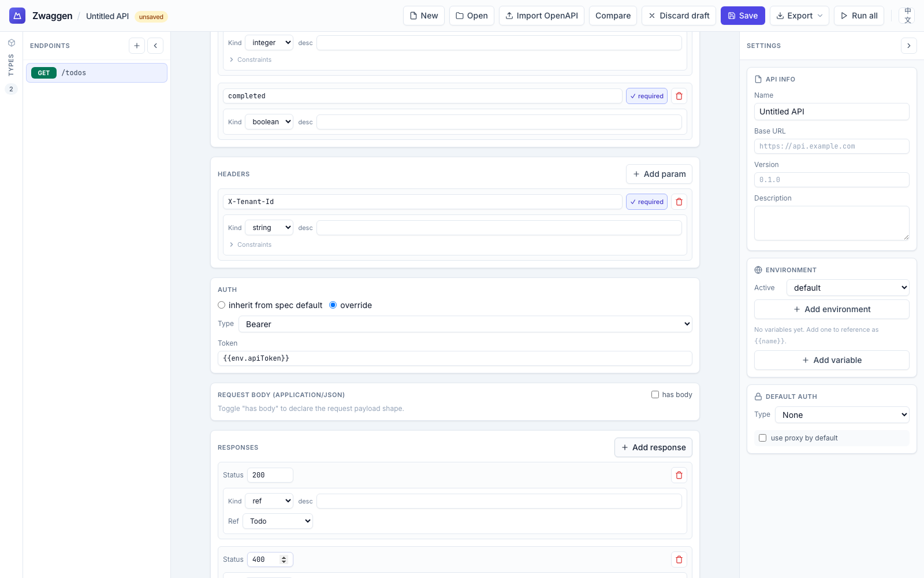Image resolution: width=924 pixels, height=578 pixels.
Task: Delete the X-Tenant-Id header via trash icon
Action: pos(679,201)
